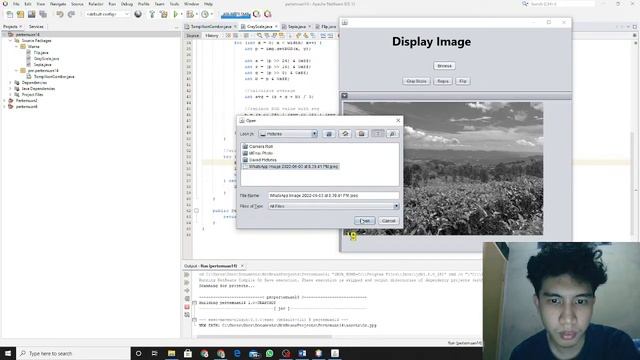The image size is (640, 360).
Task: Open dropdown arrow next to Debug Project
Action: point(196,14)
